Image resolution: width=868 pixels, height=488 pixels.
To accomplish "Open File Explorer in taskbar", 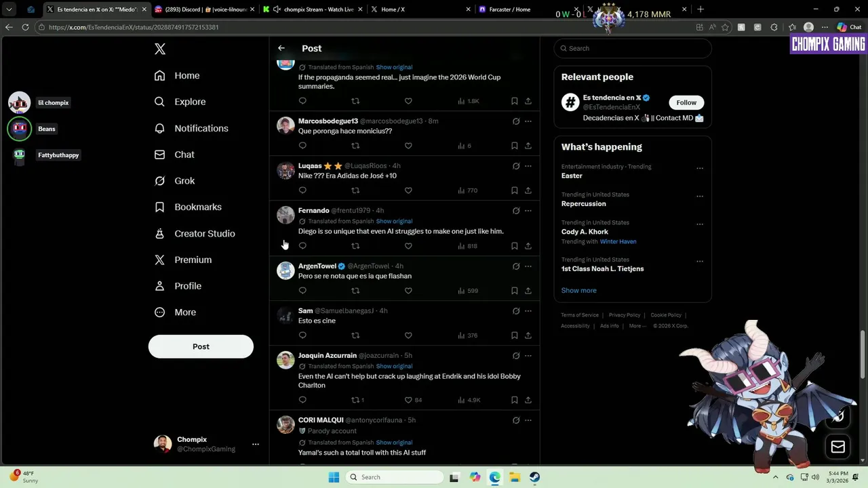I will [x=515, y=477].
